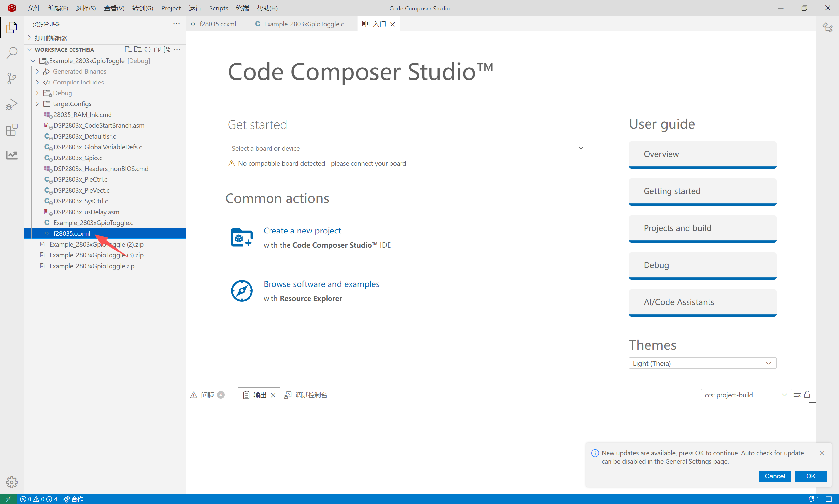Image resolution: width=839 pixels, height=504 pixels.
Task: Switch to the Example_2803xGpioToggle.c editor tab
Action: (304, 24)
